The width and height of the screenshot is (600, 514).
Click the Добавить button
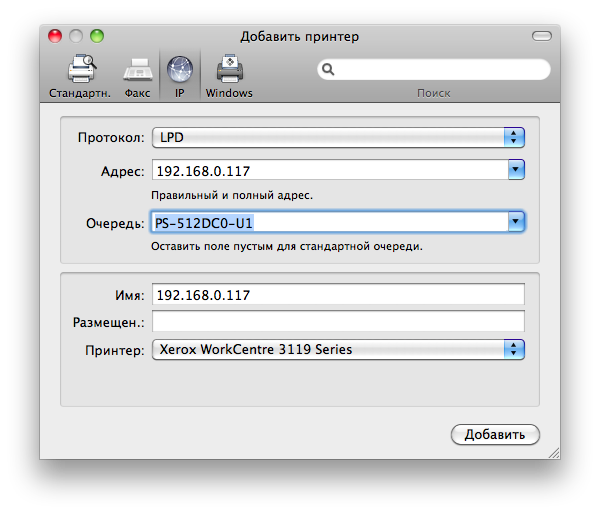(x=495, y=434)
